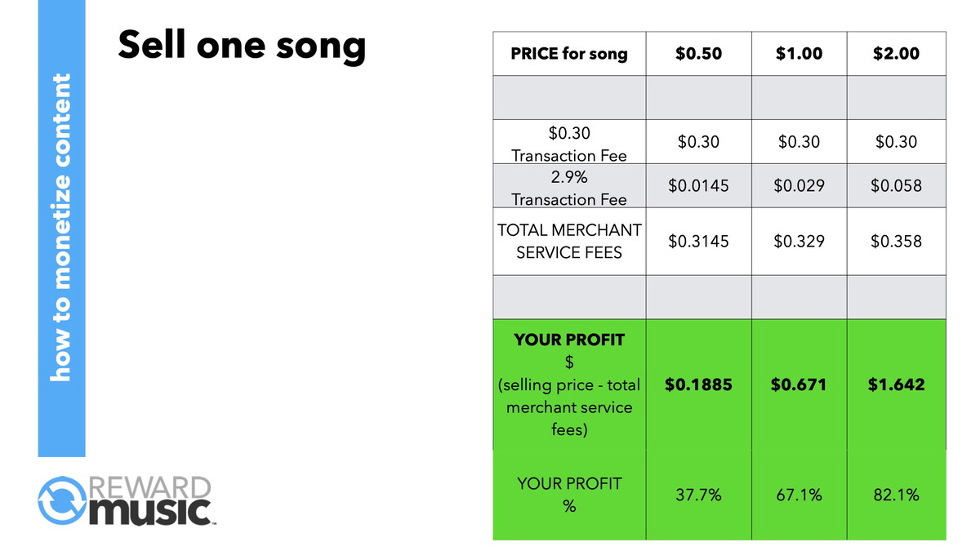Image resolution: width=980 pixels, height=551 pixels.
Task: Select the 'PRICE for song' header cell
Action: (x=569, y=54)
